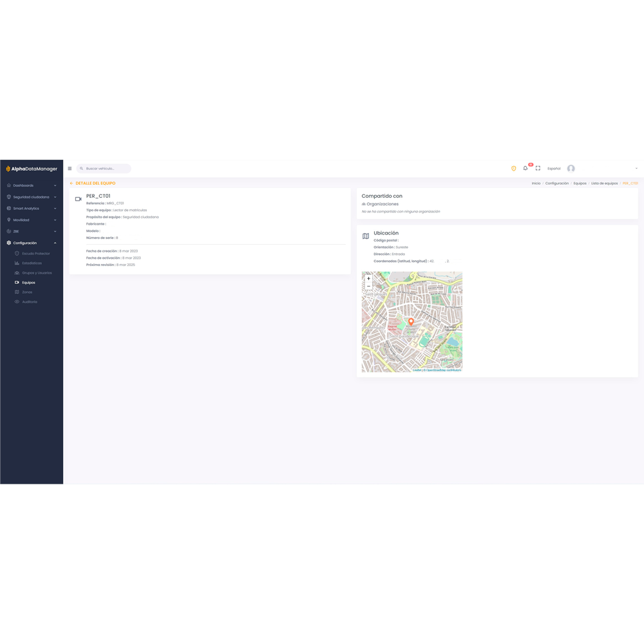Click the Inicio breadcrumb link

[536, 183]
